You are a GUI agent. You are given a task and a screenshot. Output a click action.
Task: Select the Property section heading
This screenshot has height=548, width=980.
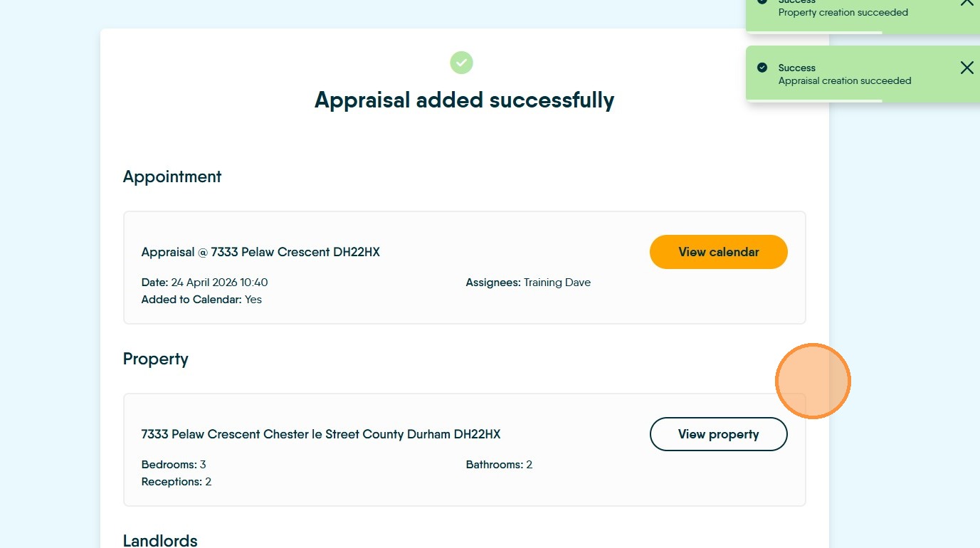(156, 359)
